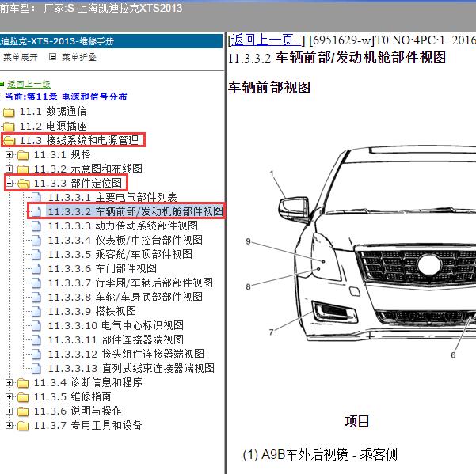The width and height of the screenshot is (476, 474).
Task: Select the 11.3 接线系统和电源管理 label
Action: [79, 140]
